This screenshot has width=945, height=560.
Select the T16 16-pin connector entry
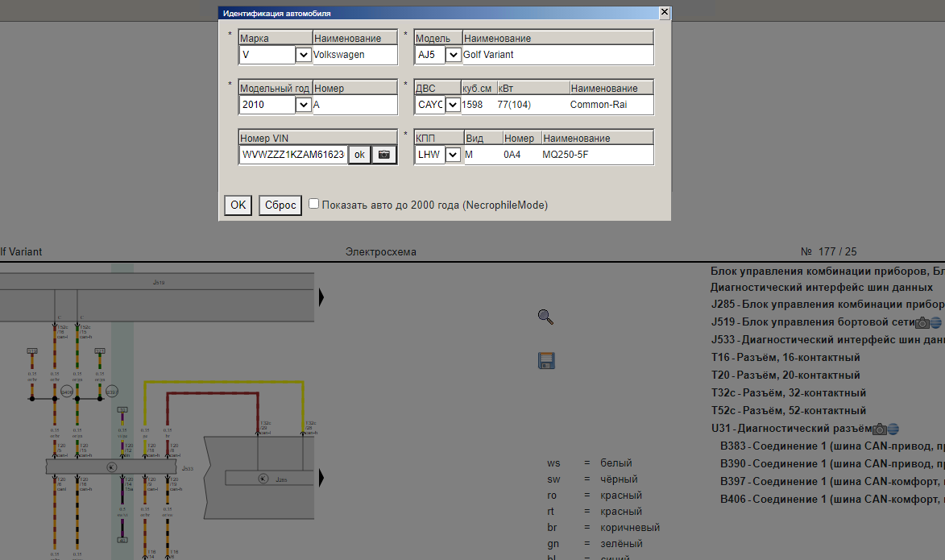point(785,358)
